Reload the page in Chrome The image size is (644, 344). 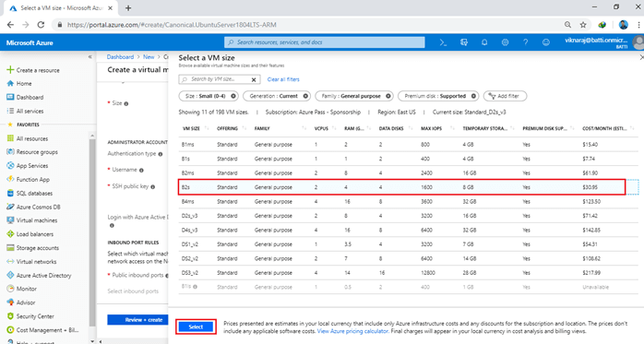click(41, 25)
